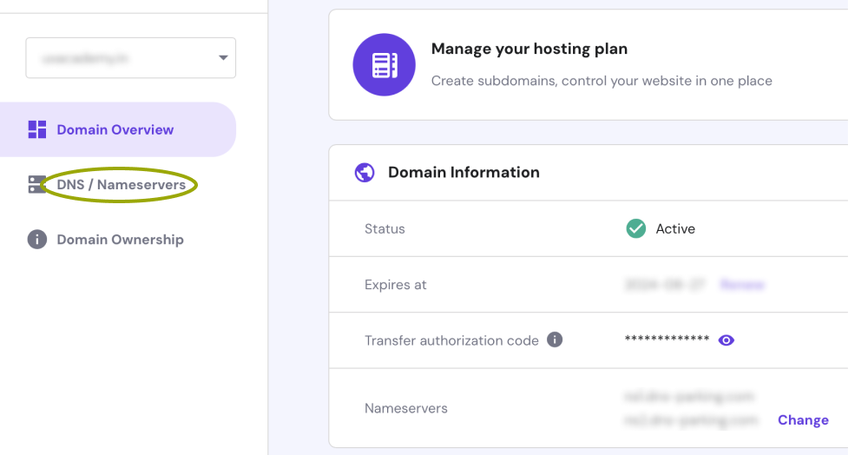Click the purple hosting plan server icon

click(x=383, y=64)
